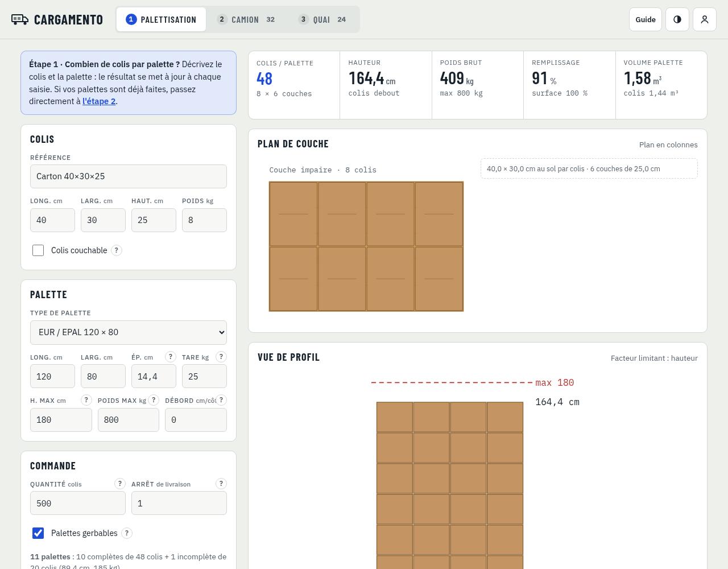
Task: Click the palette Larg. cm field (80)
Action: pyautogui.click(x=103, y=376)
